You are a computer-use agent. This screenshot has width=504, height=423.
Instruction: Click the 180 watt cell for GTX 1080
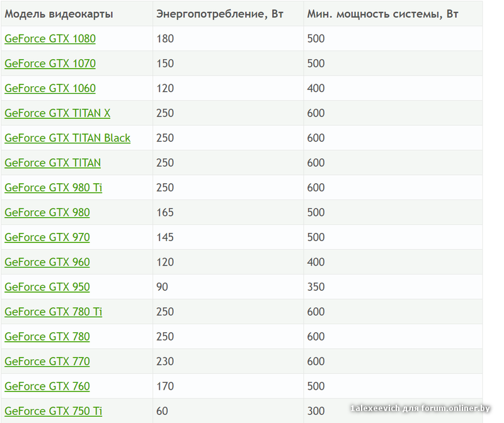[x=165, y=39]
